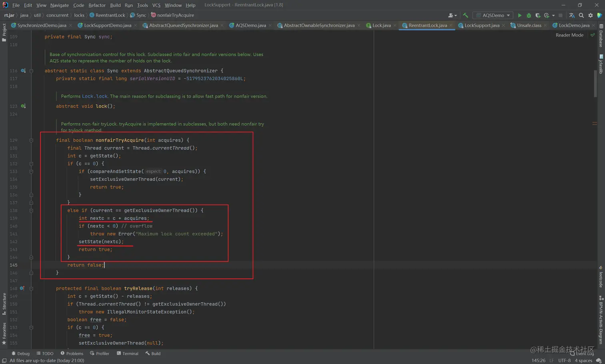Toggle tool window bars icon in status bar
The width and height of the screenshot is (605, 364).
point(4,360)
